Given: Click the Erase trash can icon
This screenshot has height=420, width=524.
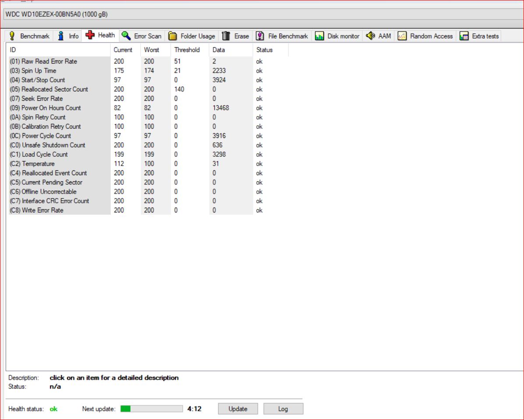Looking at the screenshot, I should coord(226,36).
